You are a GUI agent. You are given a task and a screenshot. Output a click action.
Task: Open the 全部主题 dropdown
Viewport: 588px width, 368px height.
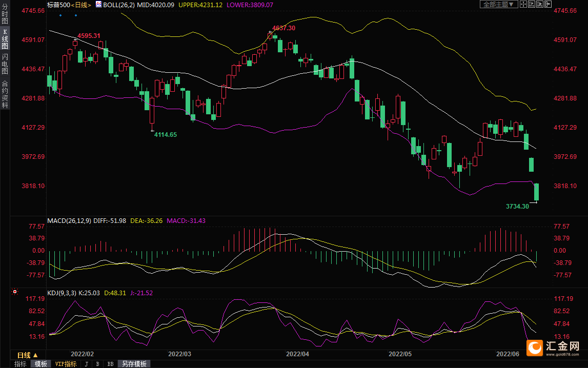click(x=498, y=4)
